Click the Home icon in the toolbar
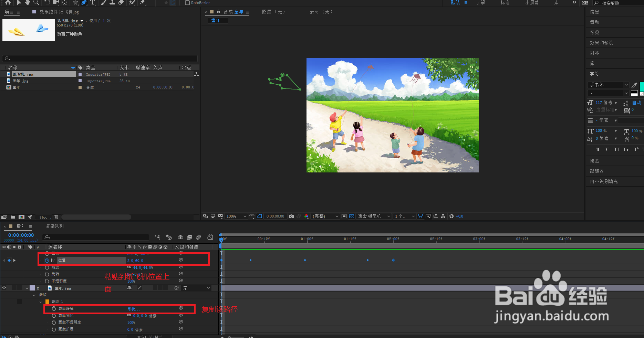 8,2
